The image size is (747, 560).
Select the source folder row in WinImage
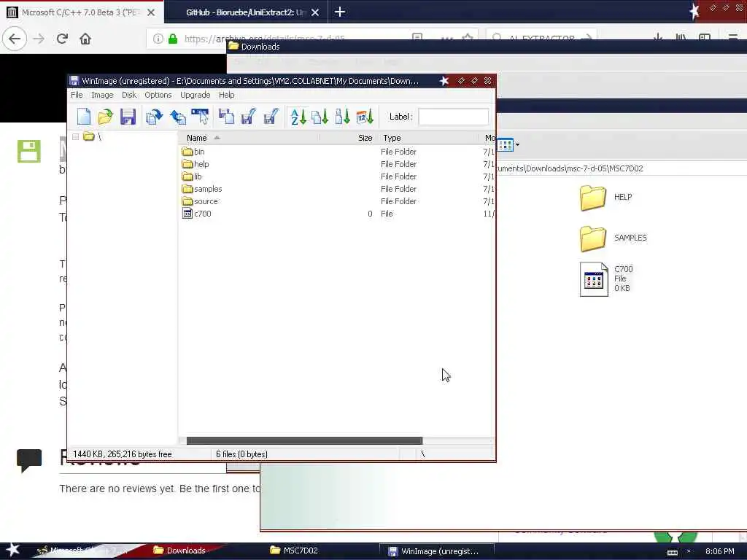point(337,201)
